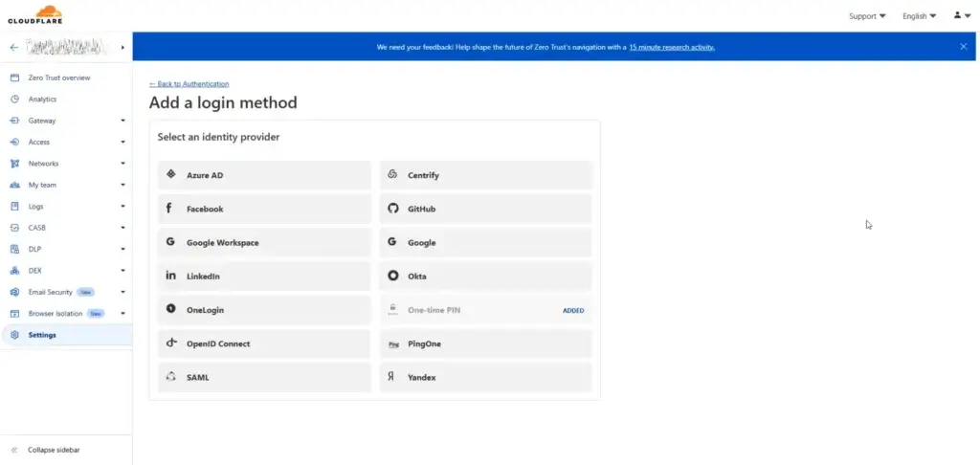Click the PingOne Ping icon

click(393, 344)
